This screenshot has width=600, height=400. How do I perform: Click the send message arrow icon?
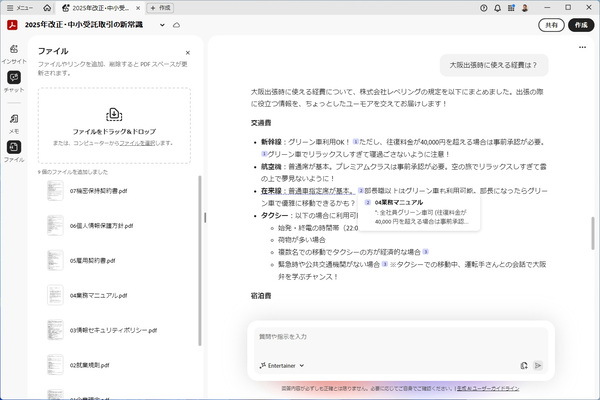538,366
